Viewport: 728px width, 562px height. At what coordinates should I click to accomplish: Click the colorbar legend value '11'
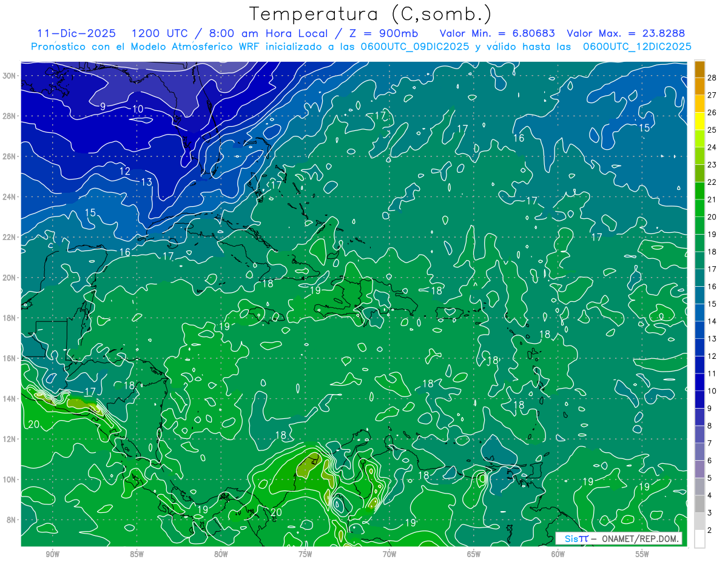[x=712, y=373]
